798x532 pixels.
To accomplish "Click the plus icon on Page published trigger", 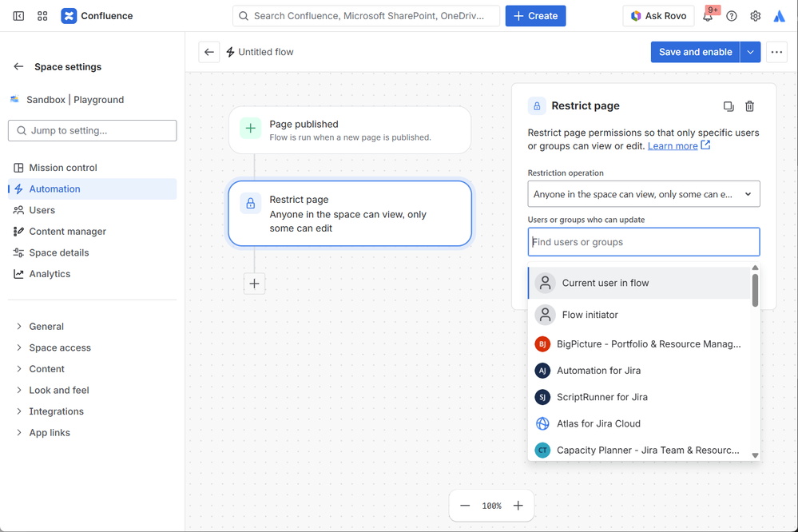I will [x=250, y=129].
